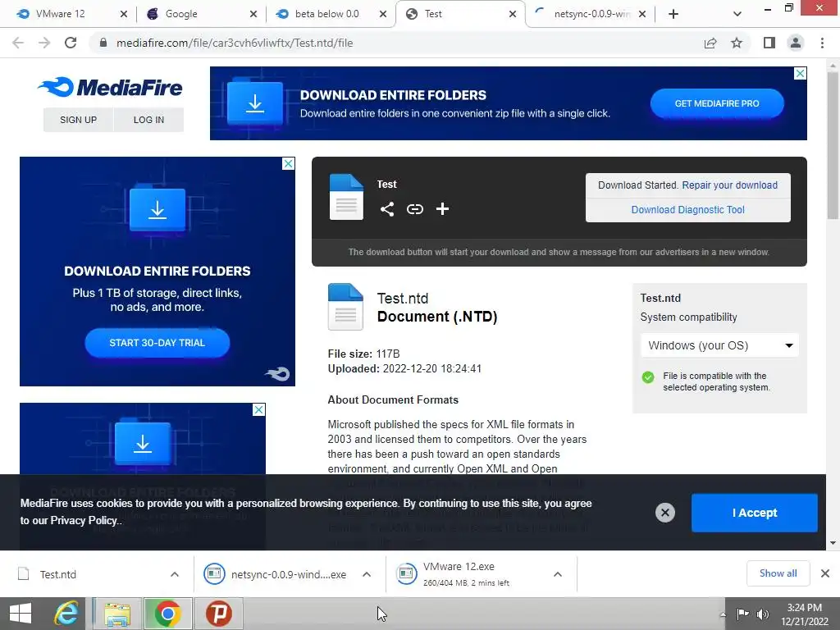
Task: Switch to the netsync-0.0.9 tab
Action: 592,14
